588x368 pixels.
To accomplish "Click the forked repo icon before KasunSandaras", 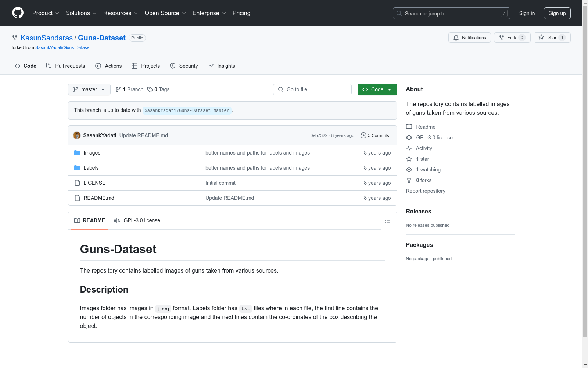I will point(15,38).
